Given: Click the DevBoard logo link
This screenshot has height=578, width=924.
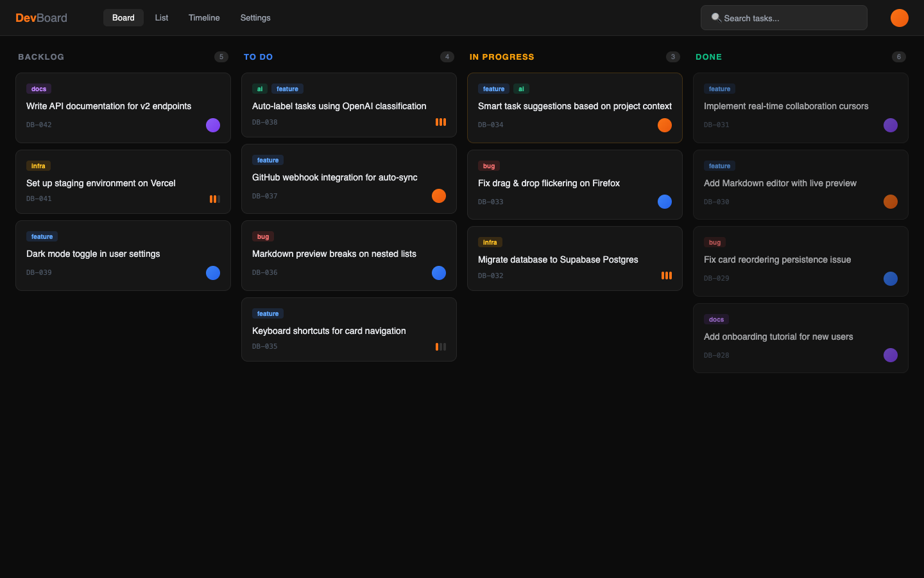Looking at the screenshot, I should point(42,18).
